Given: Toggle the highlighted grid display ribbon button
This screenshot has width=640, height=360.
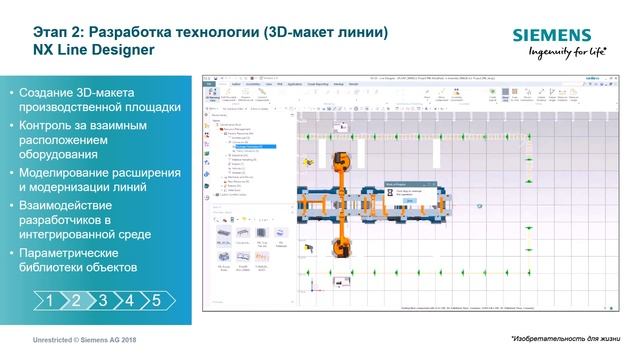Looking at the screenshot, I should click(505, 95).
